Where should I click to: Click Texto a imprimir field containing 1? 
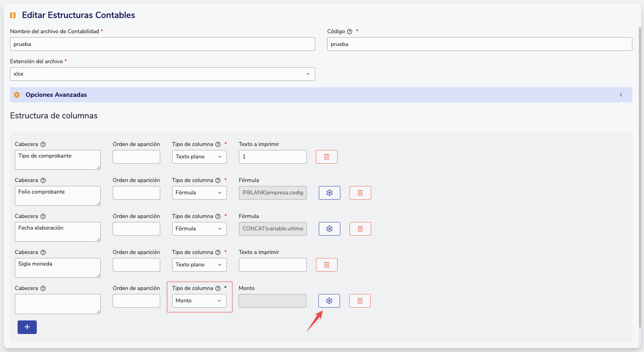coord(272,157)
